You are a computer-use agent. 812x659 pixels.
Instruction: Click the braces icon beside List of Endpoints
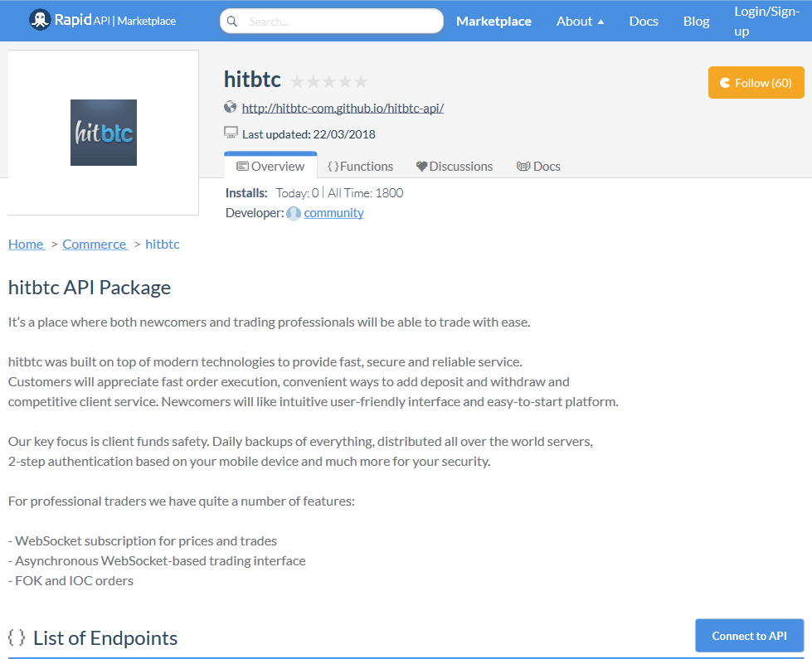tap(17, 637)
